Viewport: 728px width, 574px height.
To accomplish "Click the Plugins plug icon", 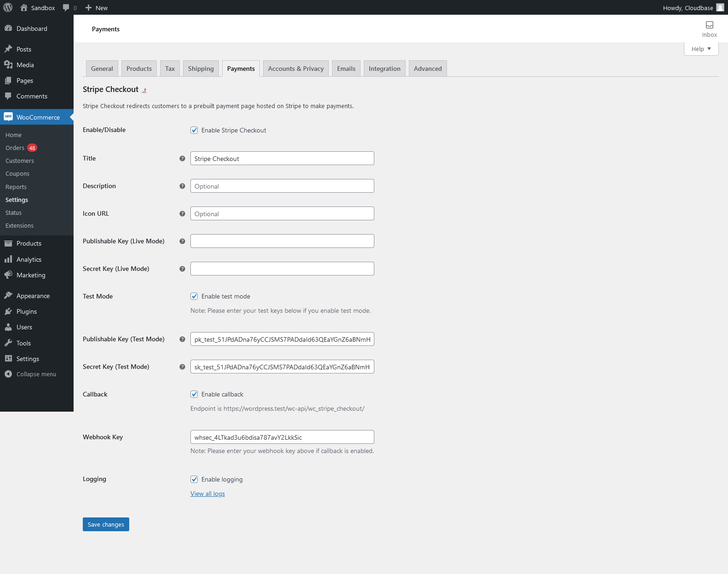I will point(8,311).
